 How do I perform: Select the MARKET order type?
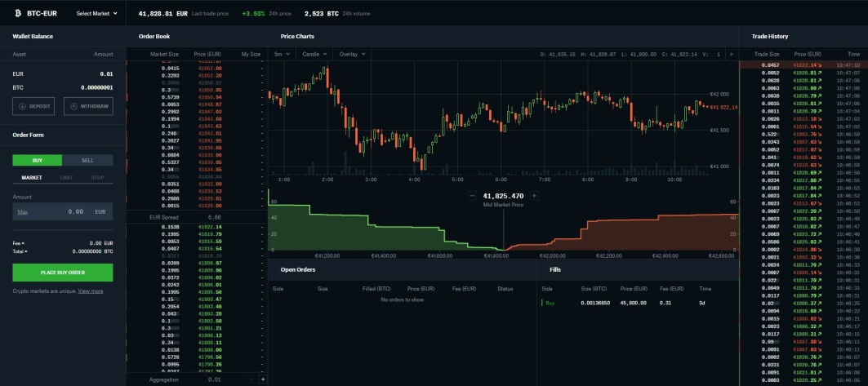(32, 178)
